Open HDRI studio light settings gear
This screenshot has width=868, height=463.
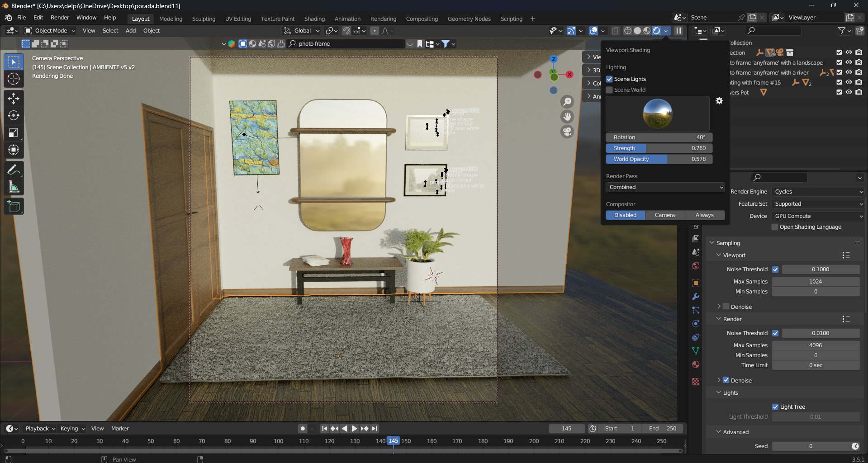(719, 101)
